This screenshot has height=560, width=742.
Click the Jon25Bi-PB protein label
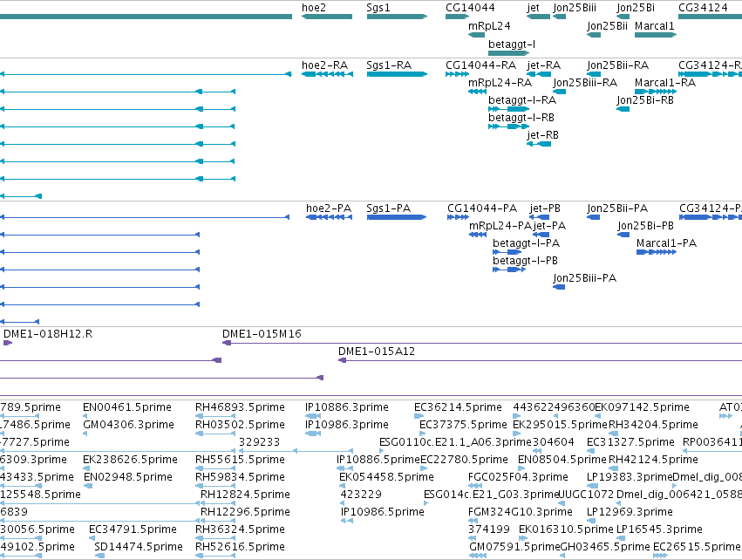(646, 226)
